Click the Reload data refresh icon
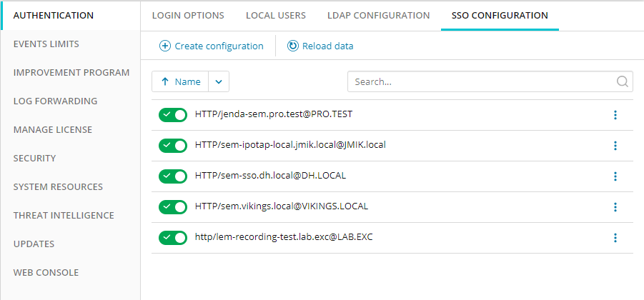 point(293,46)
